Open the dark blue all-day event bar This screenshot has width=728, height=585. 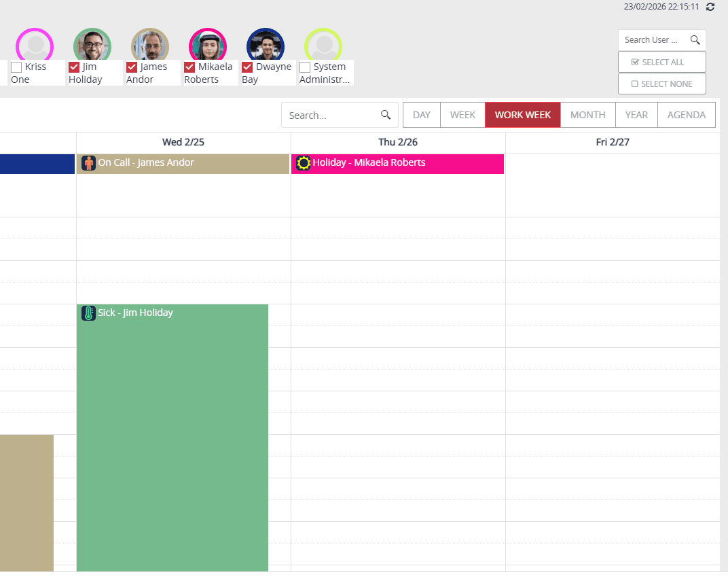pyautogui.click(x=37, y=164)
